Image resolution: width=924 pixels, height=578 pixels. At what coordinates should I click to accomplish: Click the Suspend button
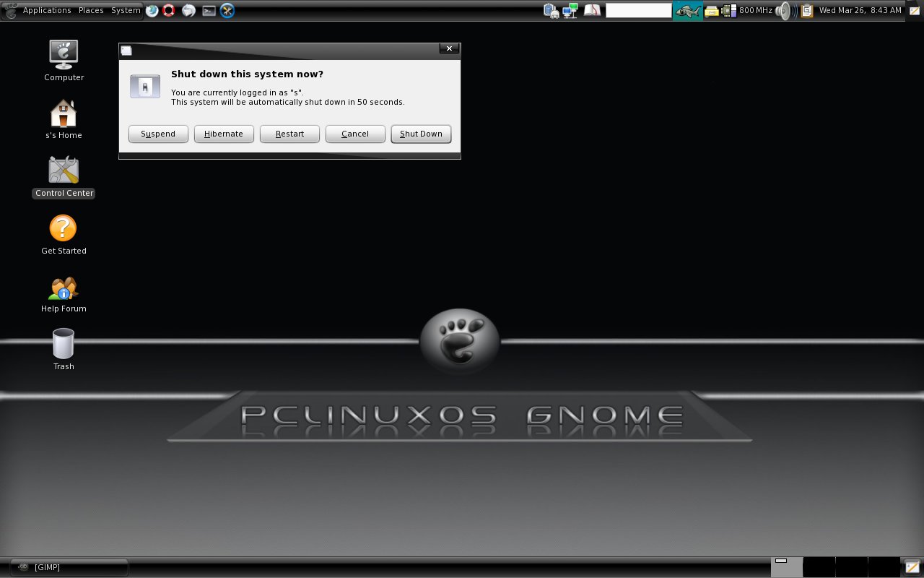coord(158,134)
